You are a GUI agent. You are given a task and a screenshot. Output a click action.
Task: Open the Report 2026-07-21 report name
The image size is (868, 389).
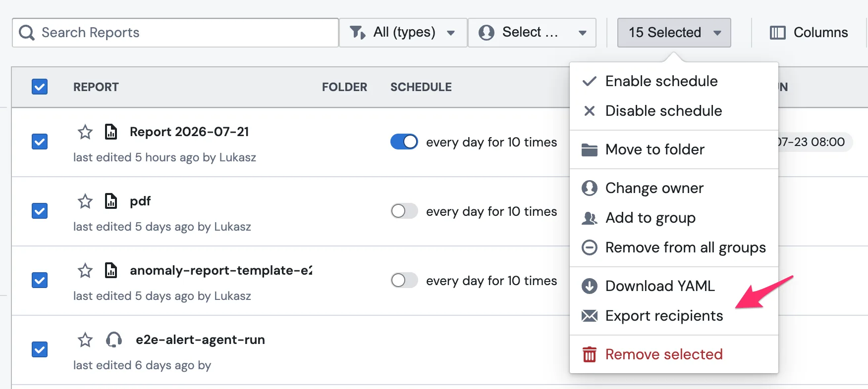[189, 132]
